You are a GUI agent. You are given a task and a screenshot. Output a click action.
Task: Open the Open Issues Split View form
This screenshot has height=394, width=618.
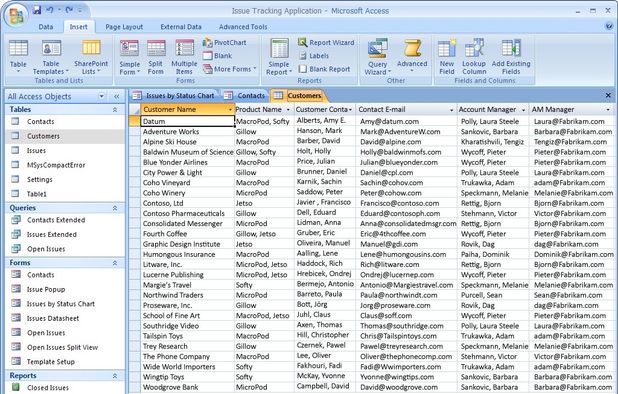[62, 348]
